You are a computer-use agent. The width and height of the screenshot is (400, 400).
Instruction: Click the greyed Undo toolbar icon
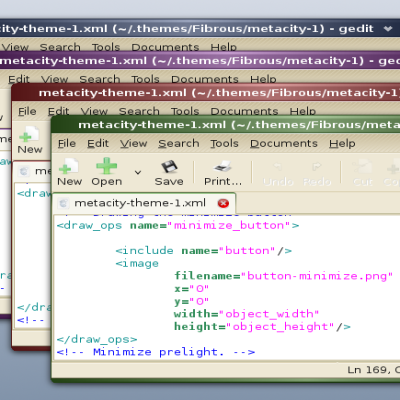(278, 166)
